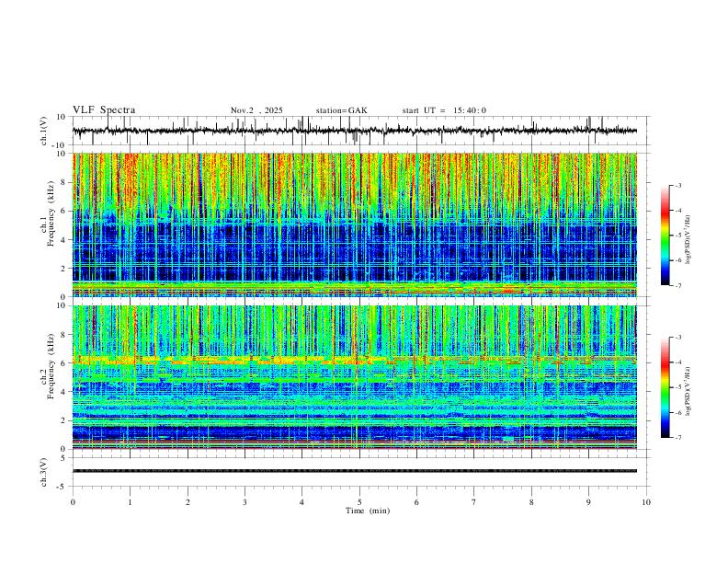
Task: Click time axis tick label "3"
Action: [245, 502]
